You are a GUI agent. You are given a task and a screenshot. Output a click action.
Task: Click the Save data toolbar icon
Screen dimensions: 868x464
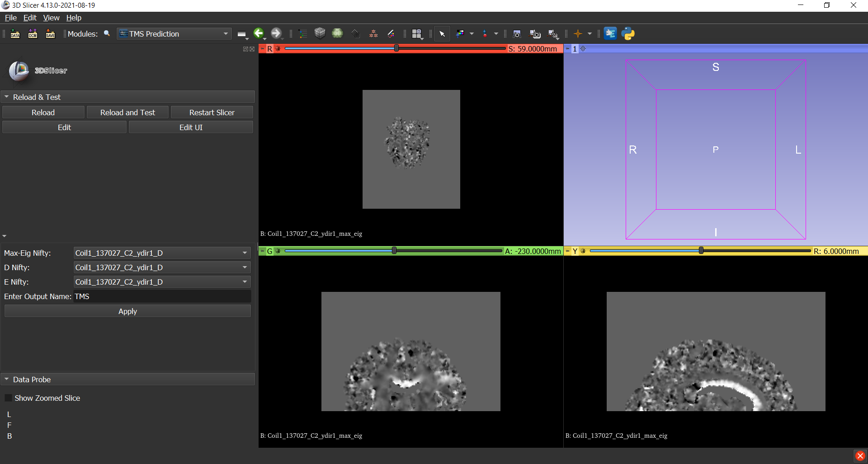[50, 34]
